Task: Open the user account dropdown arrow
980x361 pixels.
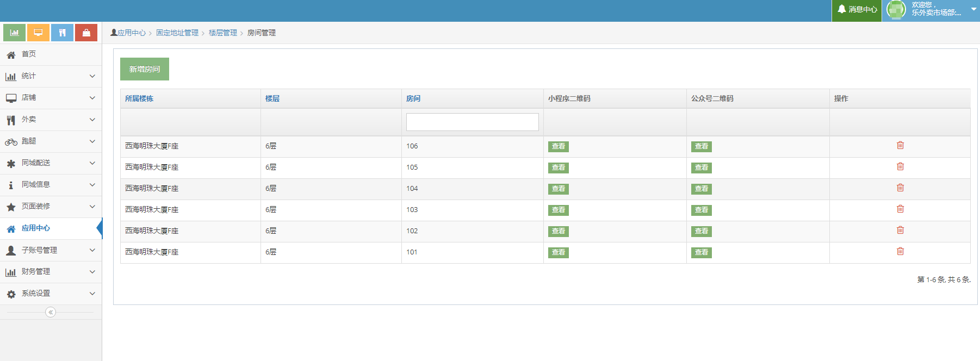Action: (973, 9)
